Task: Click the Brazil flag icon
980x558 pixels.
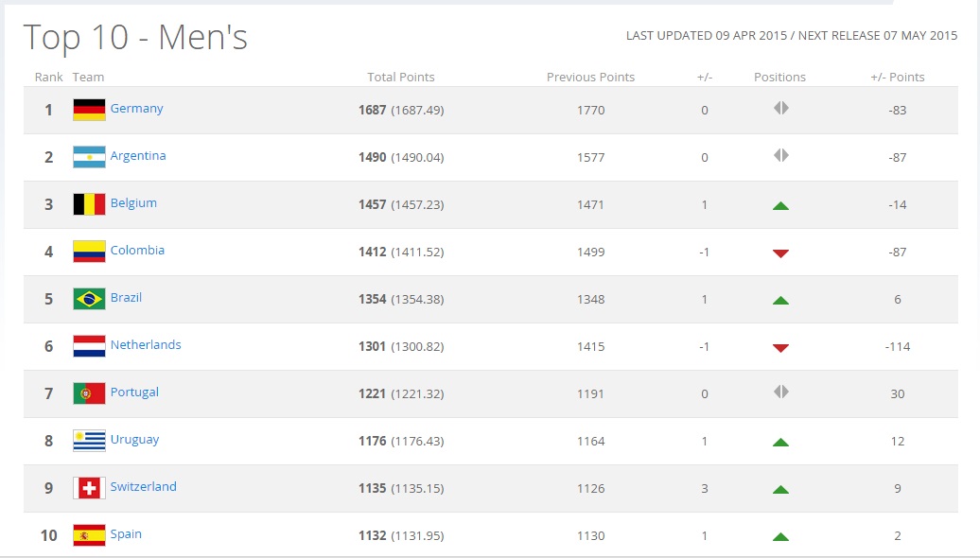Action: (89, 299)
